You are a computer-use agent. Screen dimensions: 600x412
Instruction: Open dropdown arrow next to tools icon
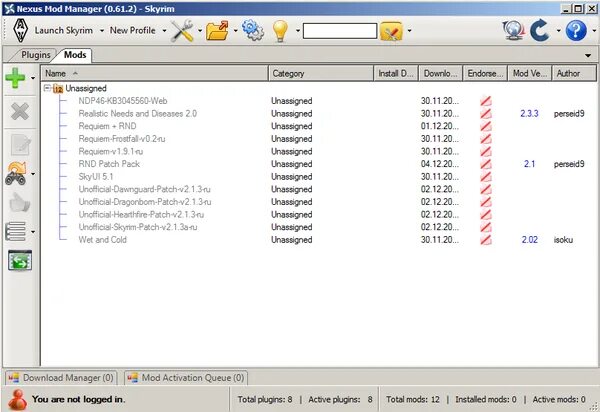tap(200, 31)
